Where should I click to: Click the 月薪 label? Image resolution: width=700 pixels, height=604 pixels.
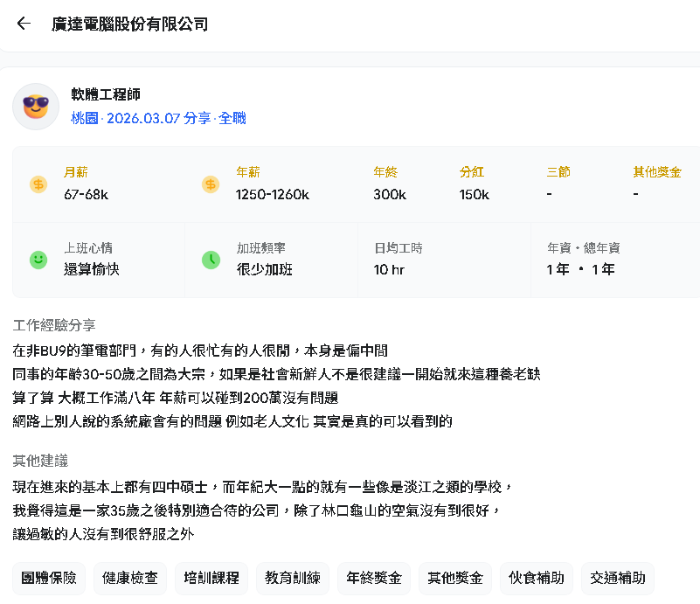pos(76,172)
